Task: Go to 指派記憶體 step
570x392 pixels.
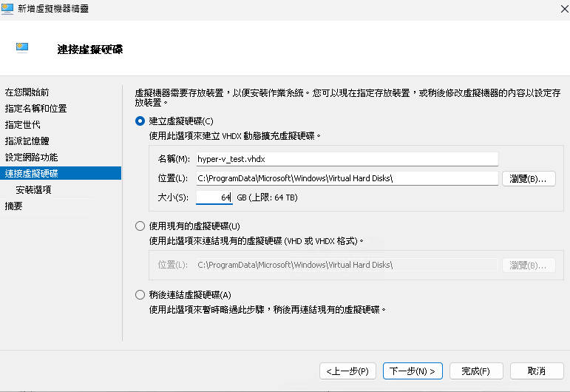Action: pyautogui.click(x=27, y=141)
